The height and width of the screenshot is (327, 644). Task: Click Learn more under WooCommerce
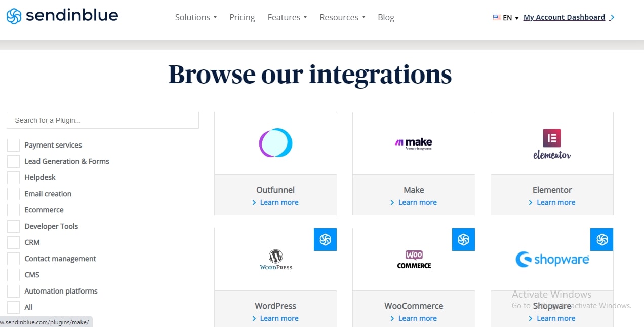pos(414,318)
